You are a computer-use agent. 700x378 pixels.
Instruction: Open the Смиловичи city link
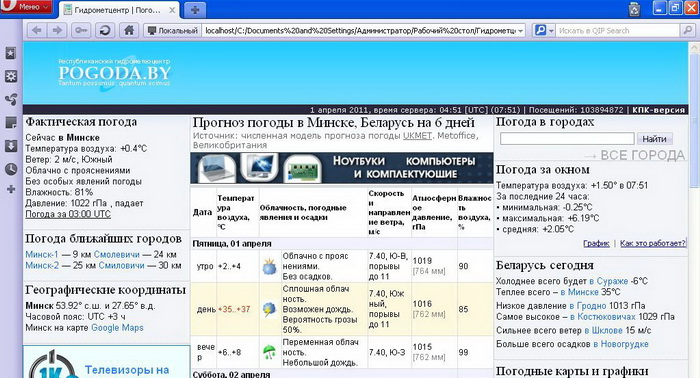click(x=121, y=266)
